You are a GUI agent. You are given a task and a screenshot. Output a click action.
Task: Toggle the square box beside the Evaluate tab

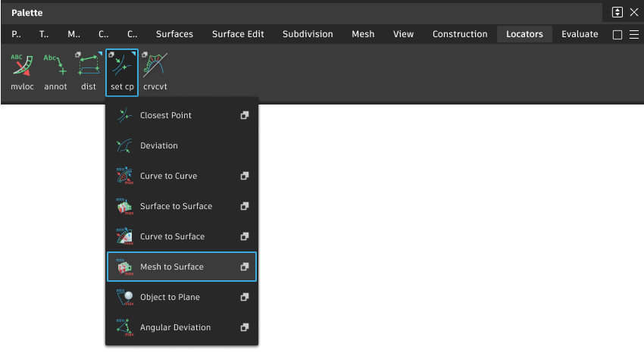pos(617,35)
